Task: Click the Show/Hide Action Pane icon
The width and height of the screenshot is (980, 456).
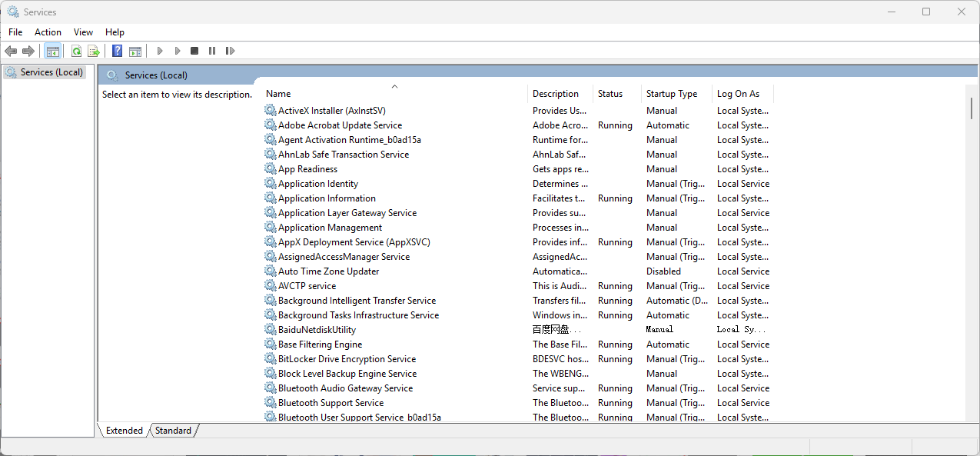Action: point(135,51)
